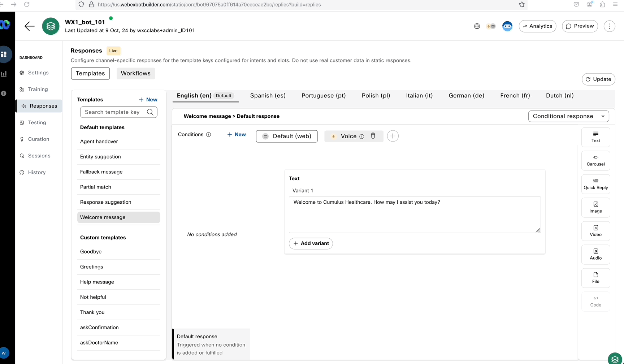Select the Fallback message template
The width and height of the screenshot is (624, 364).
[x=101, y=172]
